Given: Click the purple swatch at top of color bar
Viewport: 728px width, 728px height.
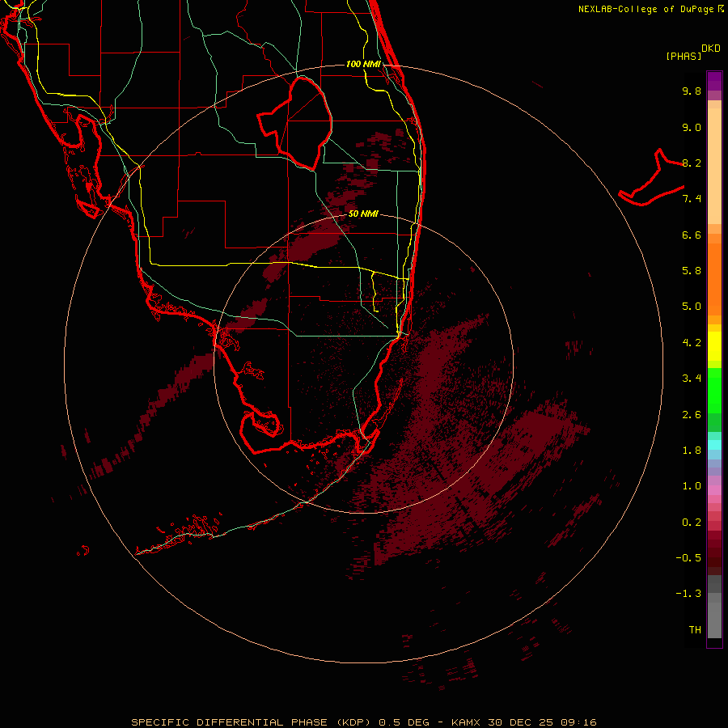Looking at the screenshot, I should click(714, 81).
